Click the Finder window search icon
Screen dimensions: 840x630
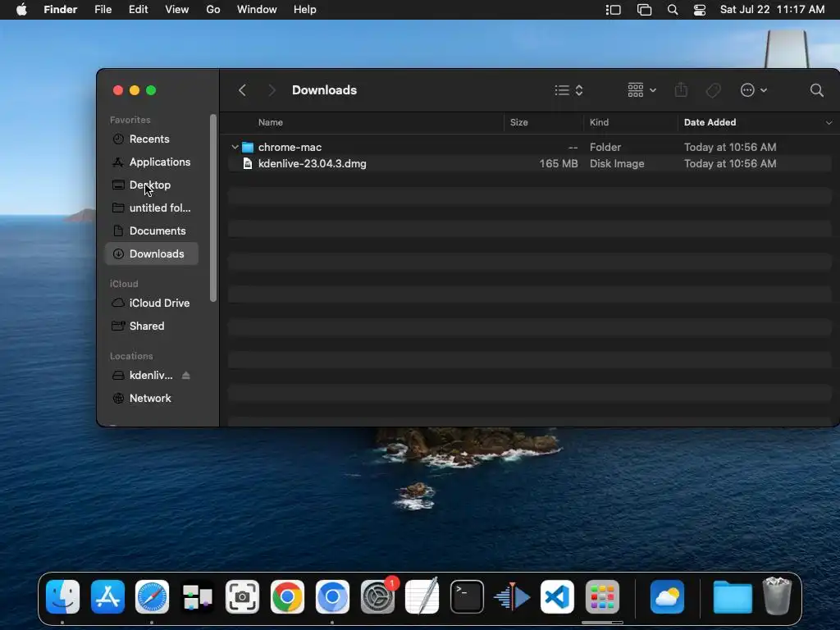point(816,90)
